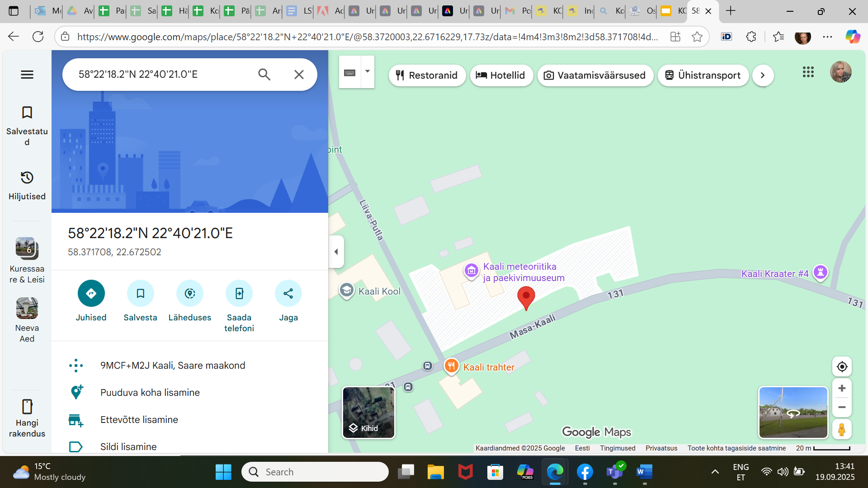Zoom in the map with plus
The image size is (868, 488).
(x=842, y=388)
